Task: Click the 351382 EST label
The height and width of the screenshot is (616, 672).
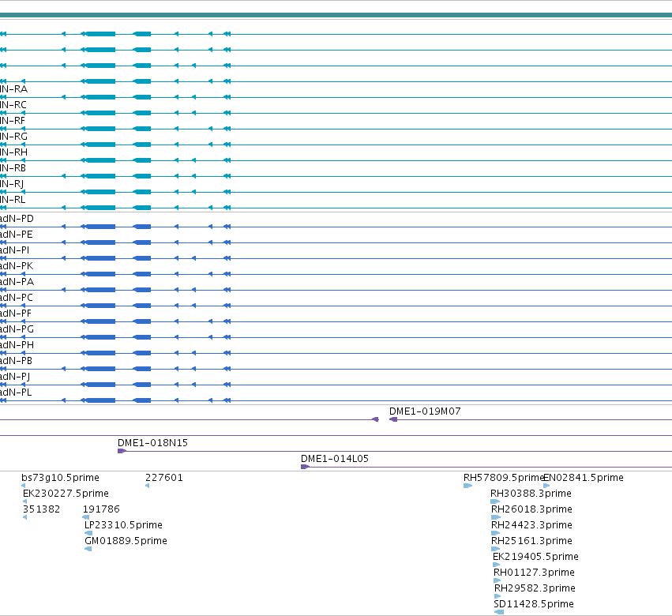Action: click(41, 509)
